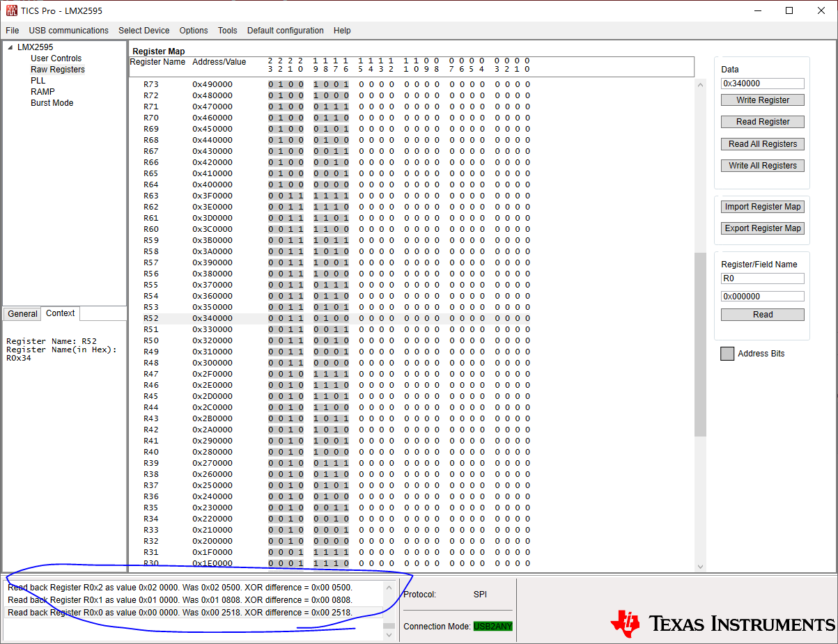
Task: Focus the 0x000000 value field
Action: [763, 297]
